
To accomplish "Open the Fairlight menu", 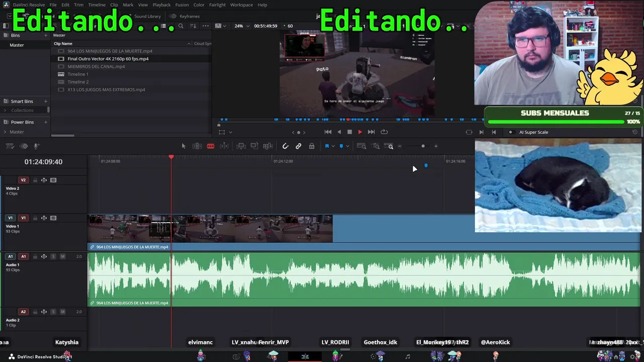I will pyautogui.click(x=217, y=5).
